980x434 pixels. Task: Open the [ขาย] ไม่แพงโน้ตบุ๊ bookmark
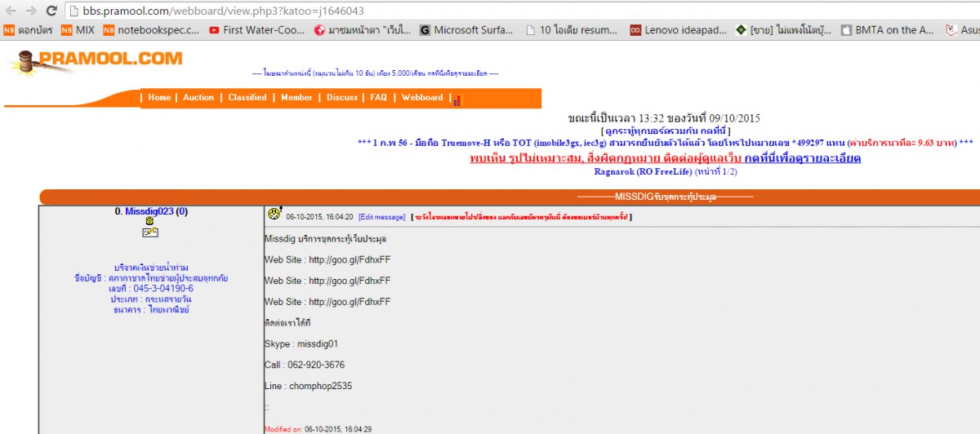tap(783, 30)
